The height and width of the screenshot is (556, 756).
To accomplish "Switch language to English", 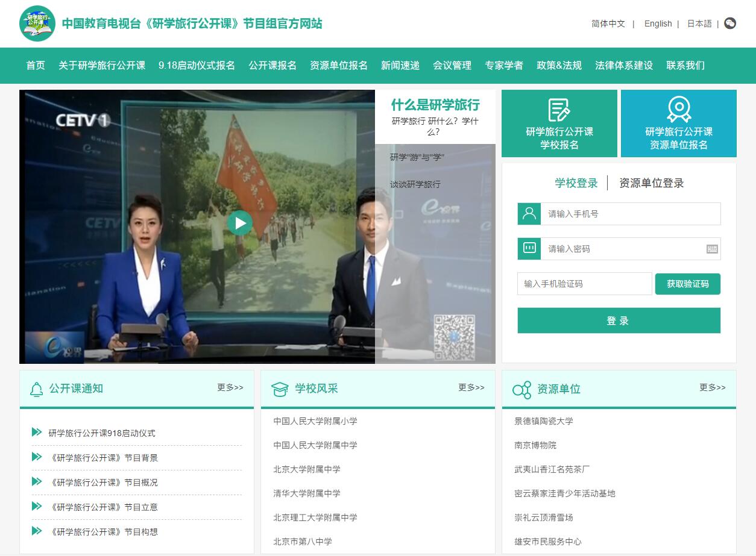I will point(658,23).
